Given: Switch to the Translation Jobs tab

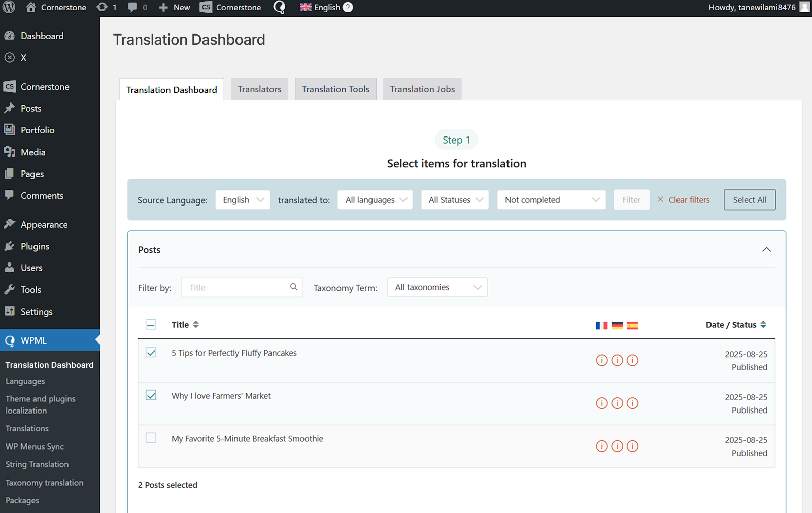Looking at the screenshot, I should tap(422, 89).
